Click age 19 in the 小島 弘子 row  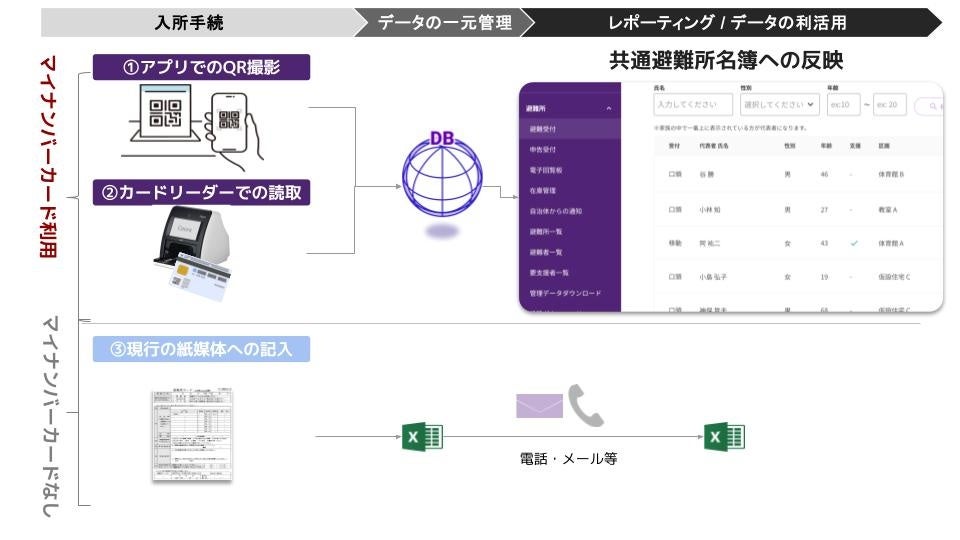[824, 277]
